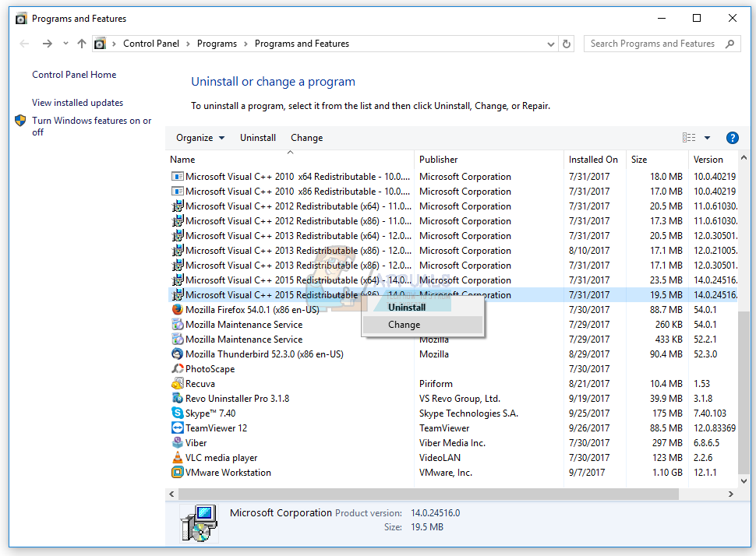Click the VideoLAN publisher cell
The height and width of the screenshot is (556, 756).
440,458
